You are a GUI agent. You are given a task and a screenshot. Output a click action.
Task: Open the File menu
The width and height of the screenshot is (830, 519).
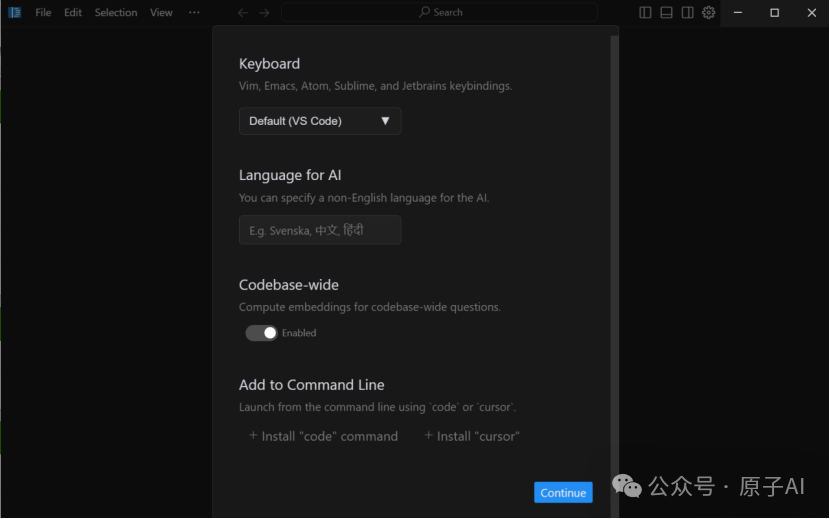click(43, 13)
